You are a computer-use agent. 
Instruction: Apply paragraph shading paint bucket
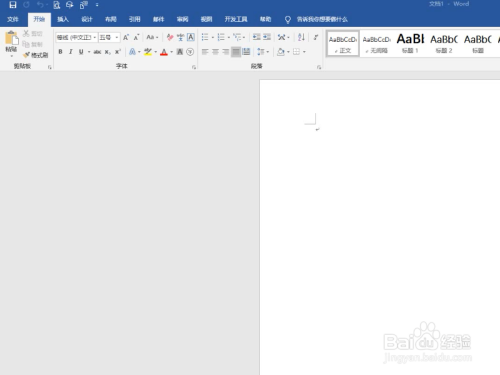[x=281, y=52]
